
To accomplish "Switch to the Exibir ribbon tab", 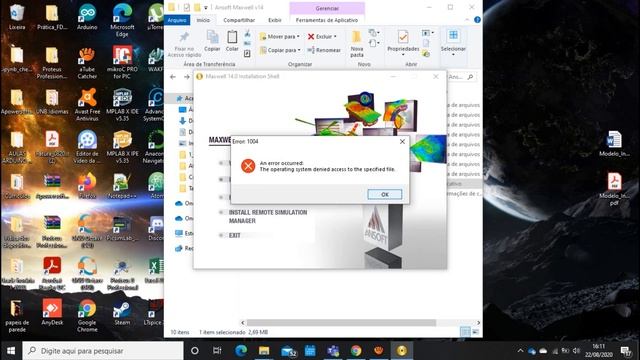I will (274, 20).
